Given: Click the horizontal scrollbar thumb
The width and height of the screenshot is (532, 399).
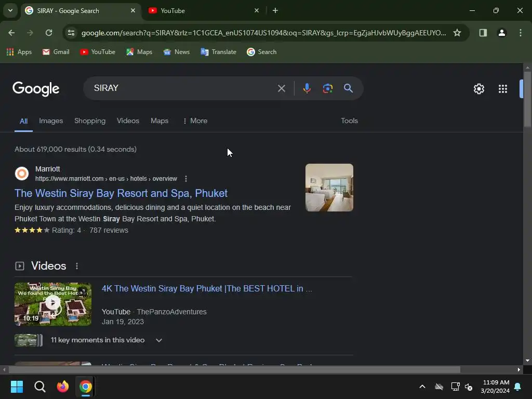Looking at the screenshot, I should pos(234,369).
